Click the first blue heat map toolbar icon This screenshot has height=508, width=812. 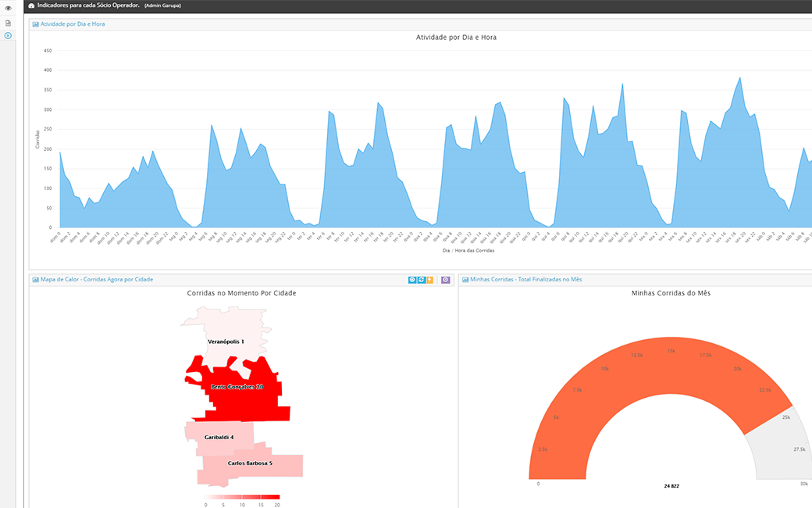click(x=412, y=280)
